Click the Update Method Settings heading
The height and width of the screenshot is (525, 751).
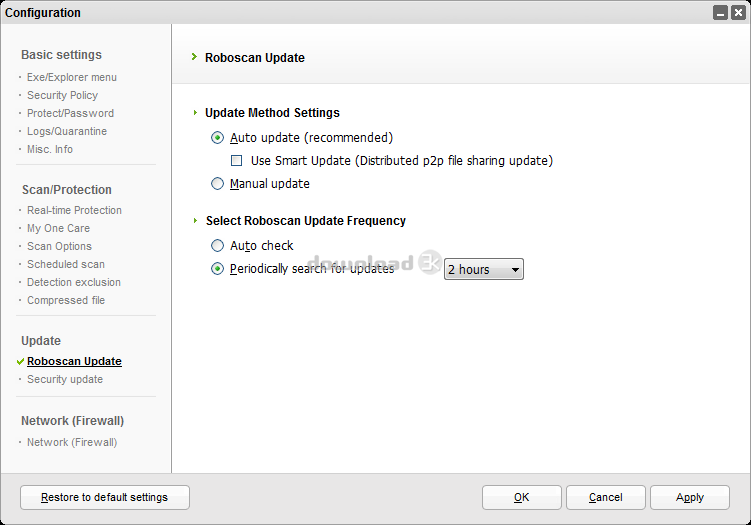point(273,113)
